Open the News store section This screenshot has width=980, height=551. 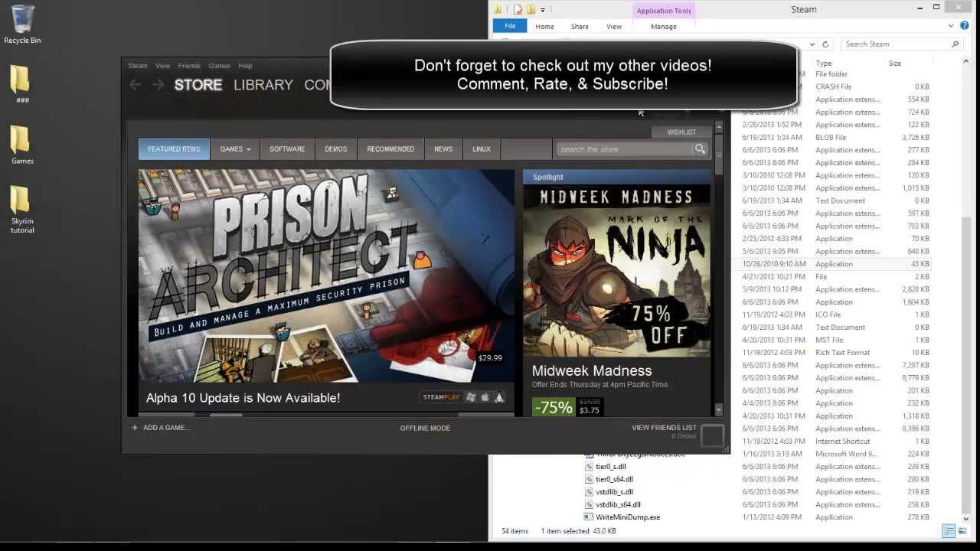(443, 149)
